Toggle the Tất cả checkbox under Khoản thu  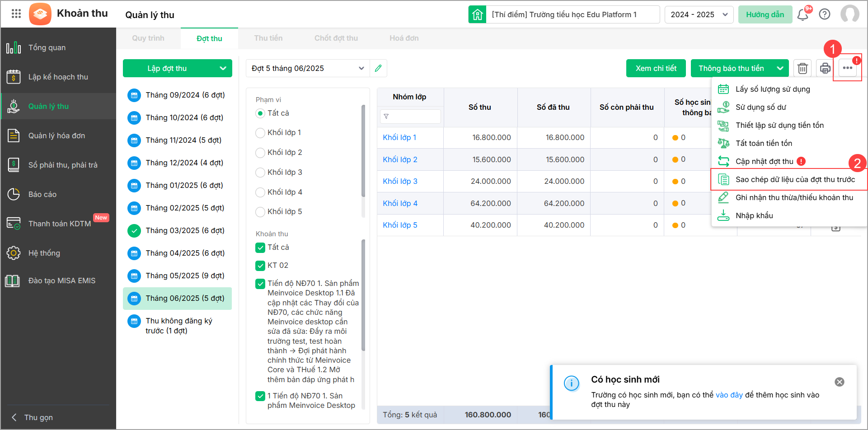pyautogui.click(x=260, y=248)
